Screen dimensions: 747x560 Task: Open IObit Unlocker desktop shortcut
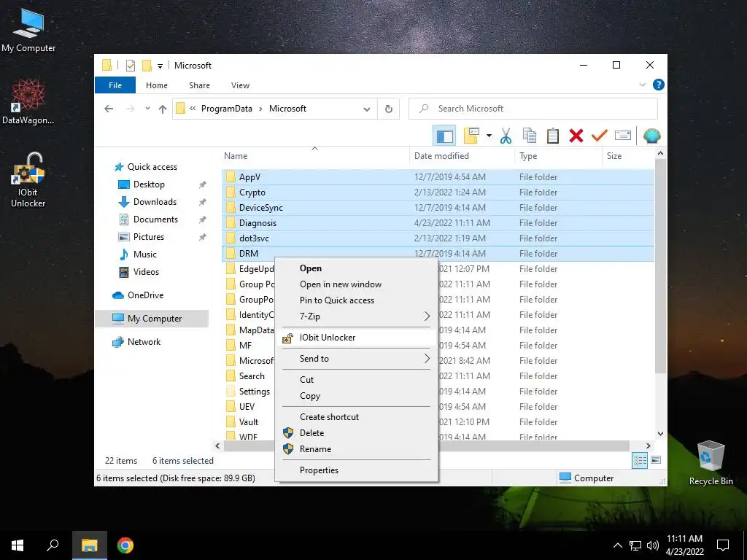[x=28, y=180]
